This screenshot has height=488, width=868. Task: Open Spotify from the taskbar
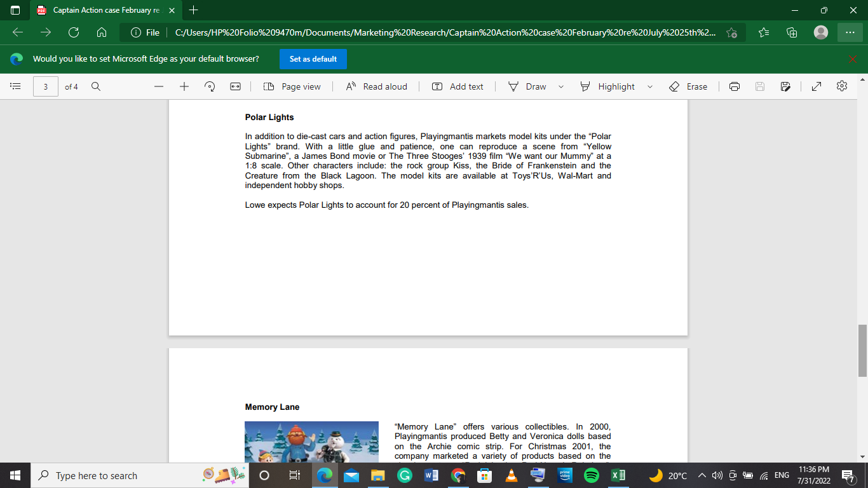coord(592,475)
